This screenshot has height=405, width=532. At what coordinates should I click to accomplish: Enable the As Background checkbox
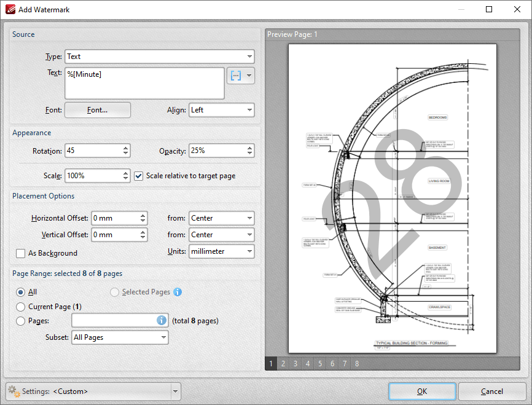tap(21, 253)
